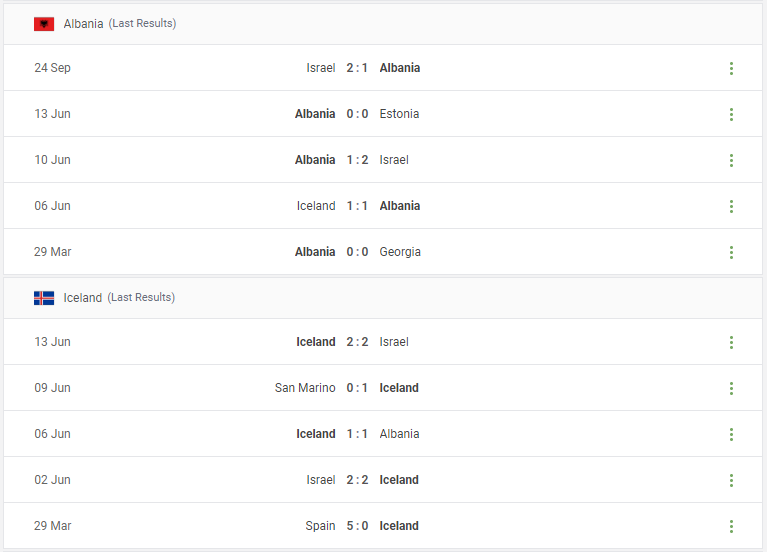Click Spain team name
This screenshot has width=767, height=552.
320,526
